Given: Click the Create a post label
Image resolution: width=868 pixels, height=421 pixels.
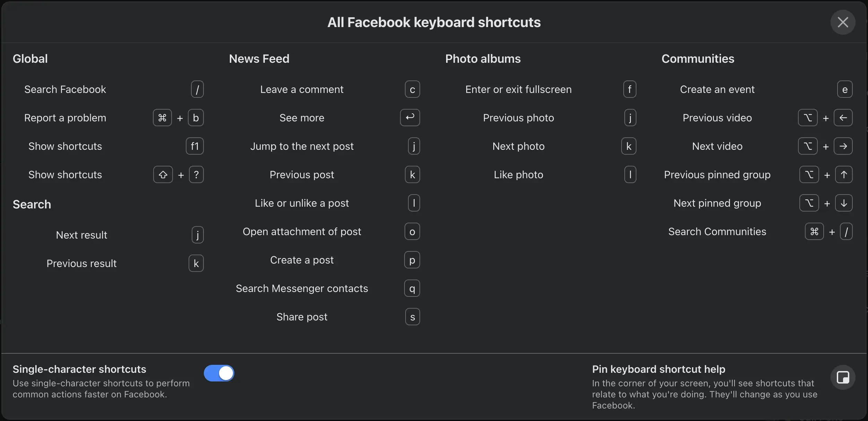Looking at the screenshot, I should [x=302, y=260].
